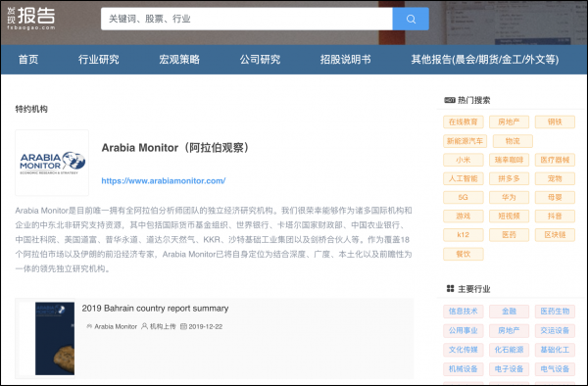588x386 pixels.
Task: Click the calendar icon beside 2019-12-22
Action: (183, 326)
